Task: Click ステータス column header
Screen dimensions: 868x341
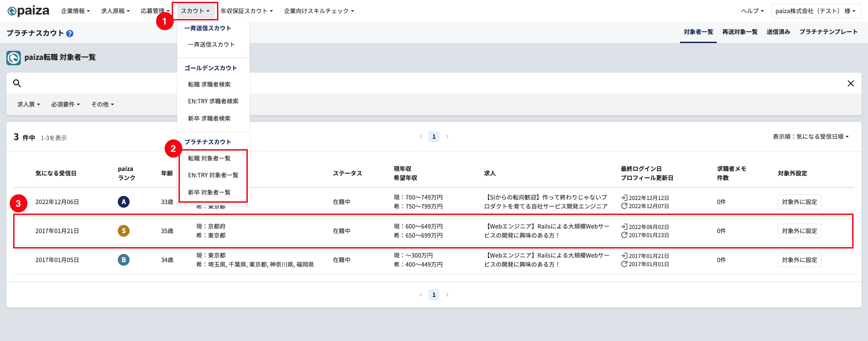Action: pyautogui.click(x=347, y=173)
